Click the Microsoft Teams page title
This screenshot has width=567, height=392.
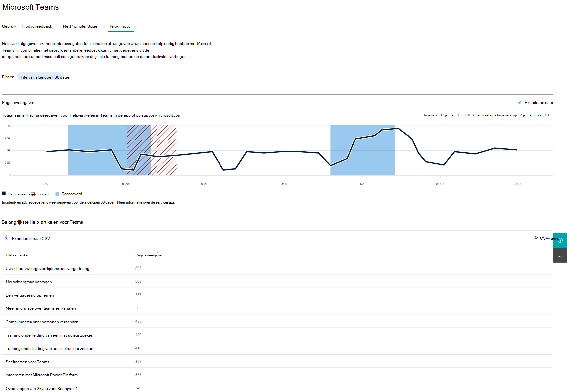(31, 7)
